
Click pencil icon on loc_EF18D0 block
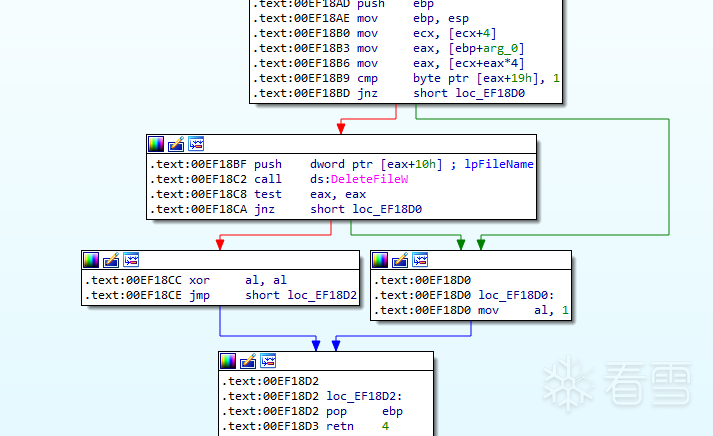tap(400, 260)
